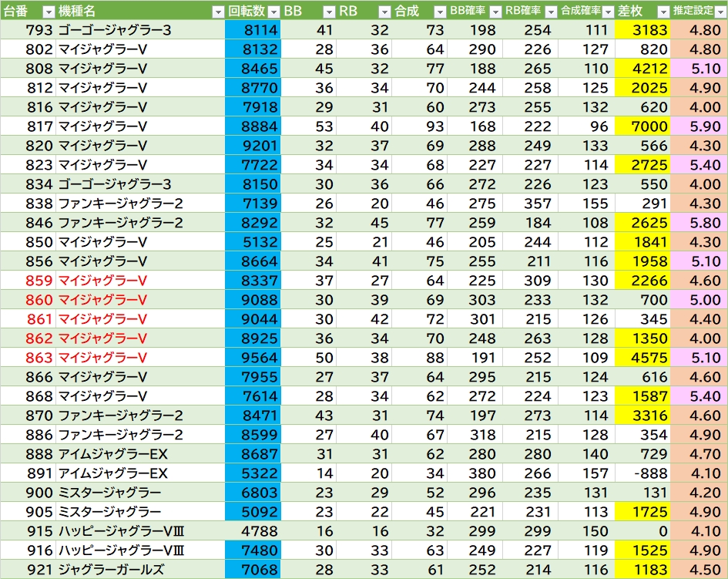Select red machine number 859 cell
This screenshot has width=728, height=579.
tap(28, 281)
